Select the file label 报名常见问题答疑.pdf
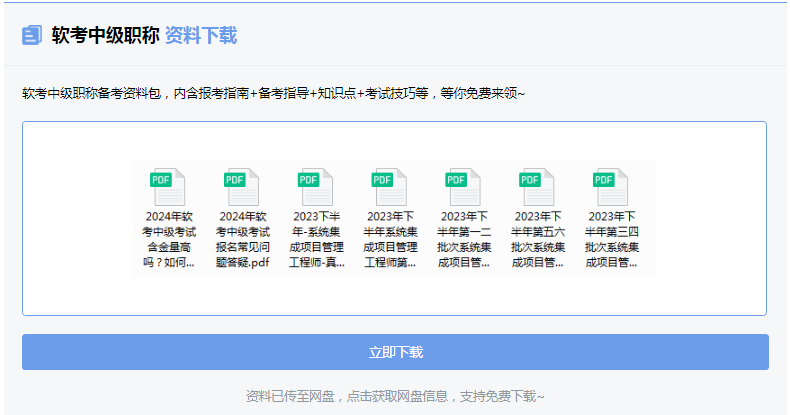Image resolution: width=790 pixels, height=415 pixels. pos(243,240)
